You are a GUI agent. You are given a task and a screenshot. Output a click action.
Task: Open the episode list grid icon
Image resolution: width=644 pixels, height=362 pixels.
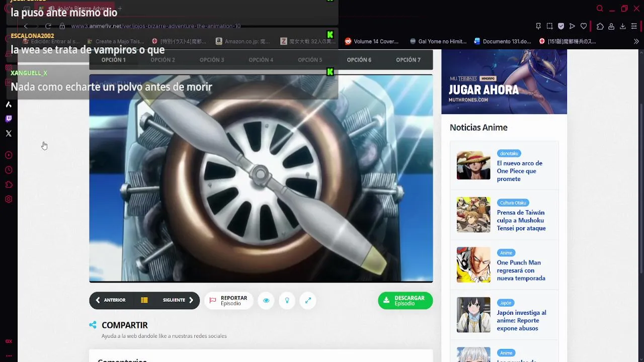click(144, 300)
